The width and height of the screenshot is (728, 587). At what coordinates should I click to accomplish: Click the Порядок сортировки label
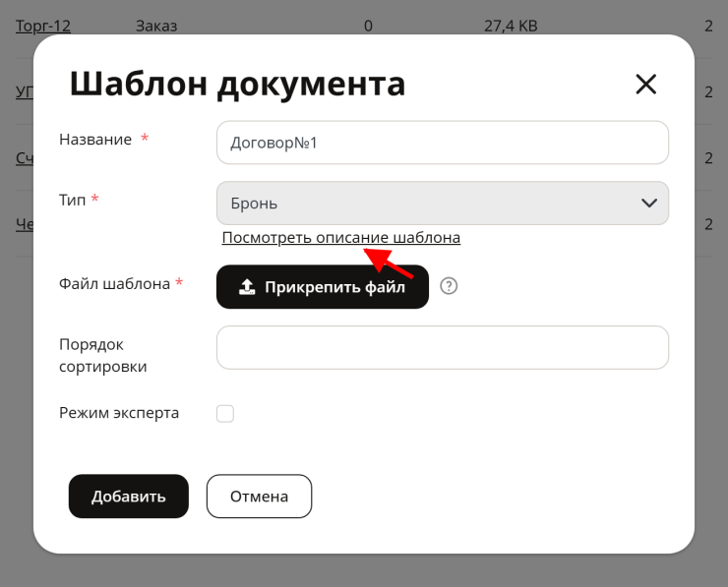click(x=103, y=356)
